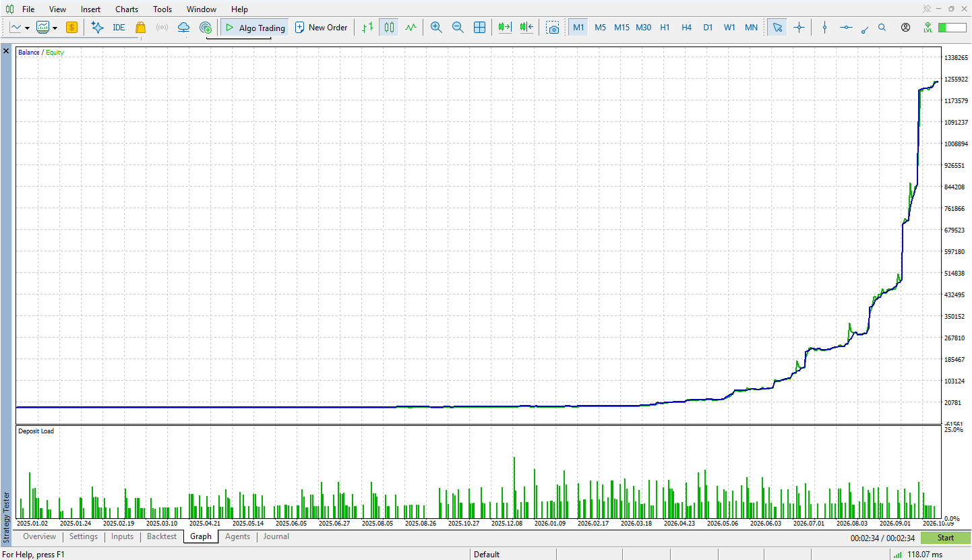The image size is (972, 560).
Task: Open the dollar-sign trading icon
Action: point(71,28)
